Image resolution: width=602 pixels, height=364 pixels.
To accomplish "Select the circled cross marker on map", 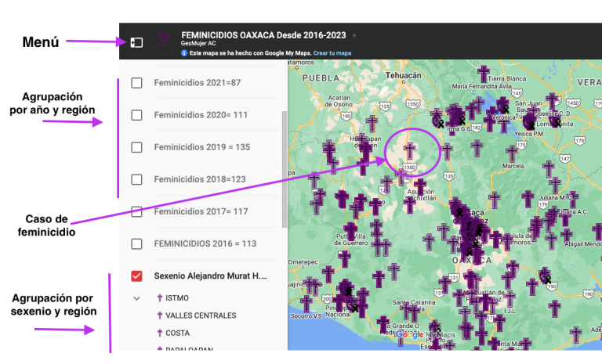I will [410, 151].
